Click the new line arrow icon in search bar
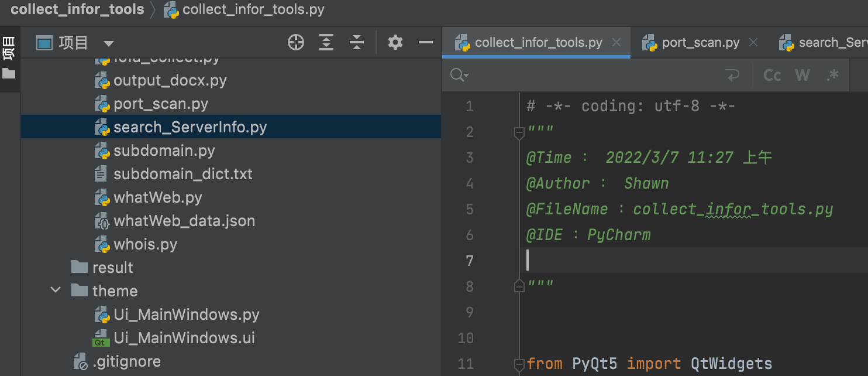The width and height of the screenshot is (868, 376). coord(732,75)
